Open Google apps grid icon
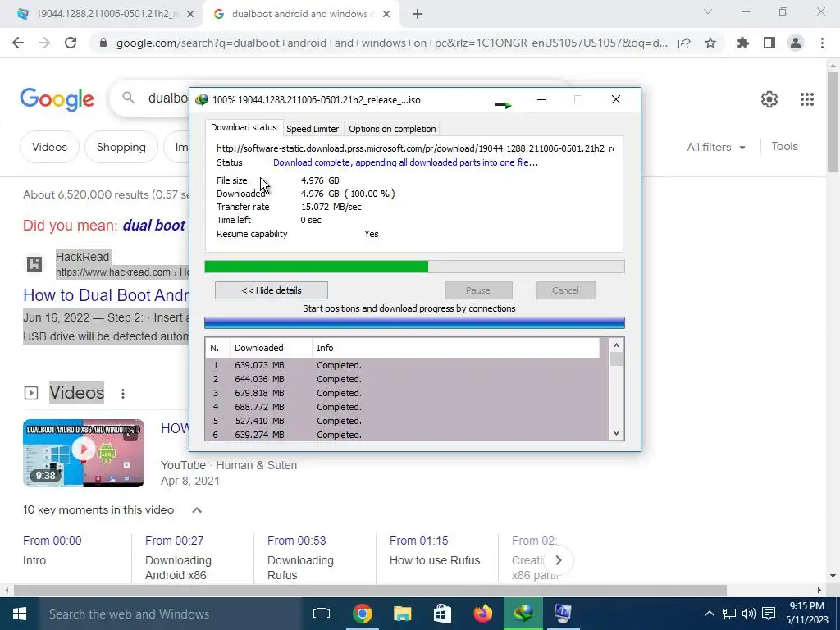The image size is (840, 630). 807,99
